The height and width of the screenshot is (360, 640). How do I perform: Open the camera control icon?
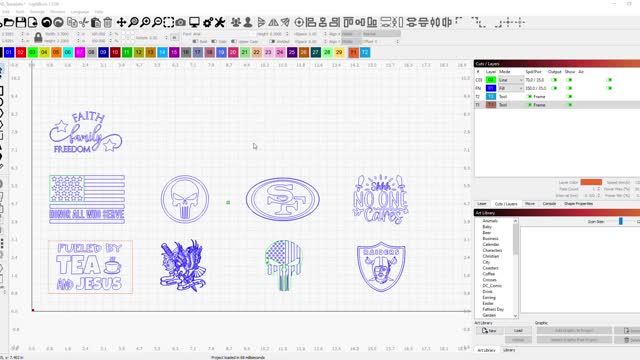coord(181,22)
